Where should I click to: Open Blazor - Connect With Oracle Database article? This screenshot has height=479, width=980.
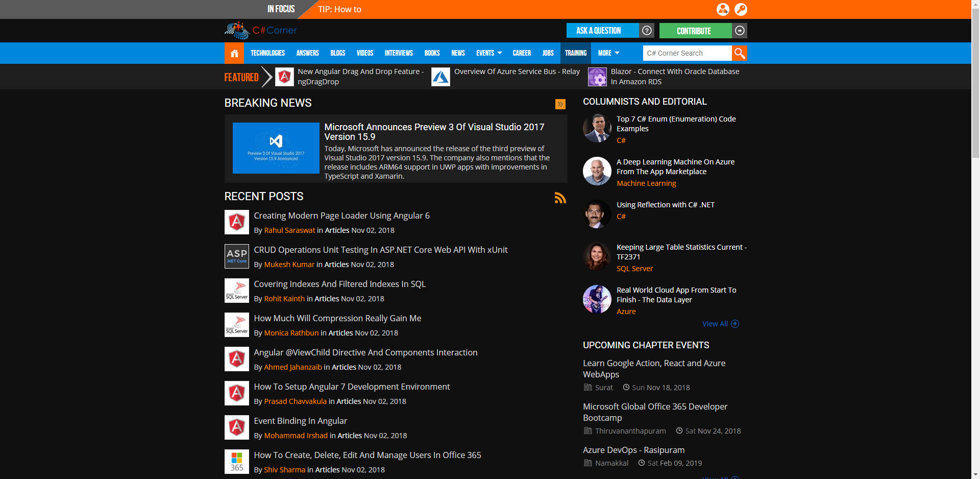[675, 77]
